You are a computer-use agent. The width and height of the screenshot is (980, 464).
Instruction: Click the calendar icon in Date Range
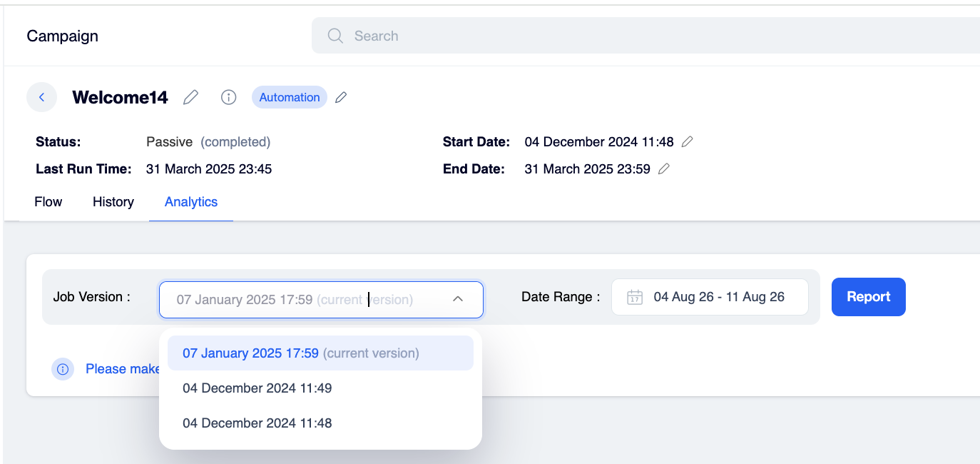pyautogui.click(x=635, y=297)
